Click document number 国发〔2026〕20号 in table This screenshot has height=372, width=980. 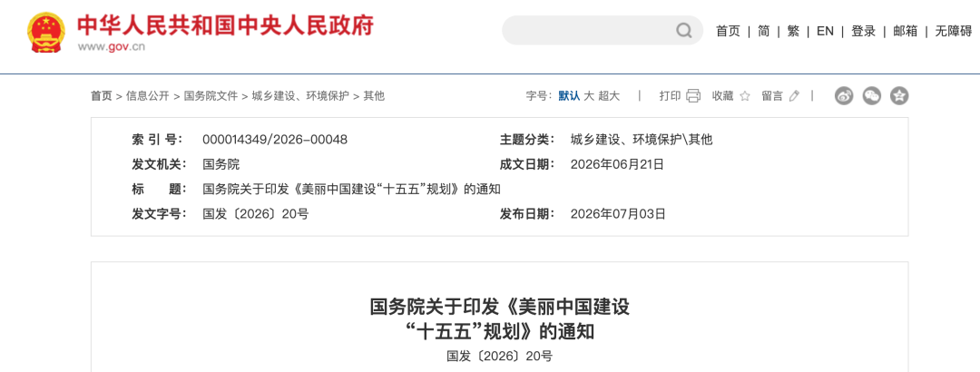coord(256,214)
